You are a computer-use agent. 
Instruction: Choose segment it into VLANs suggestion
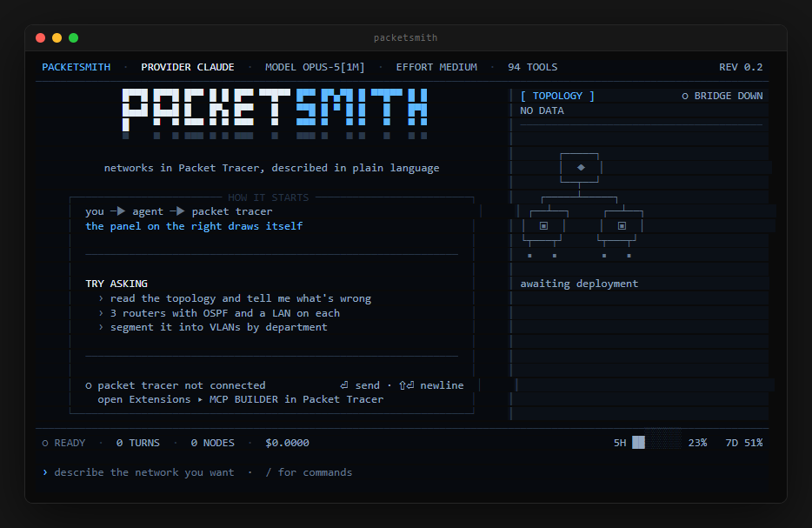218,327
